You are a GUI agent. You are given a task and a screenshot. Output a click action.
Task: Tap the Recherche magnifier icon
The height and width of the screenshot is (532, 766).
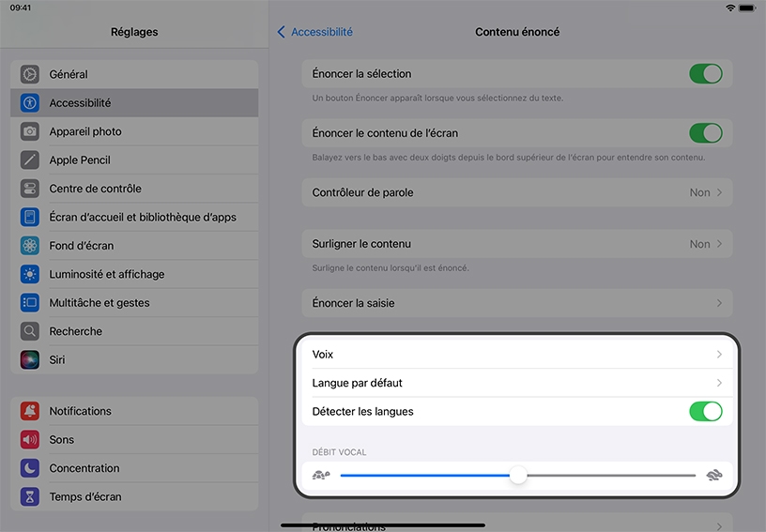click(30, 331)
